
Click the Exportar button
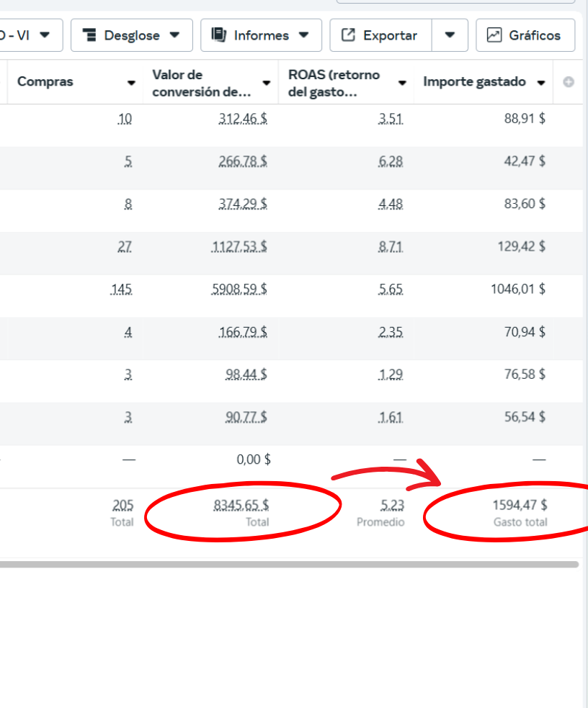380,35
